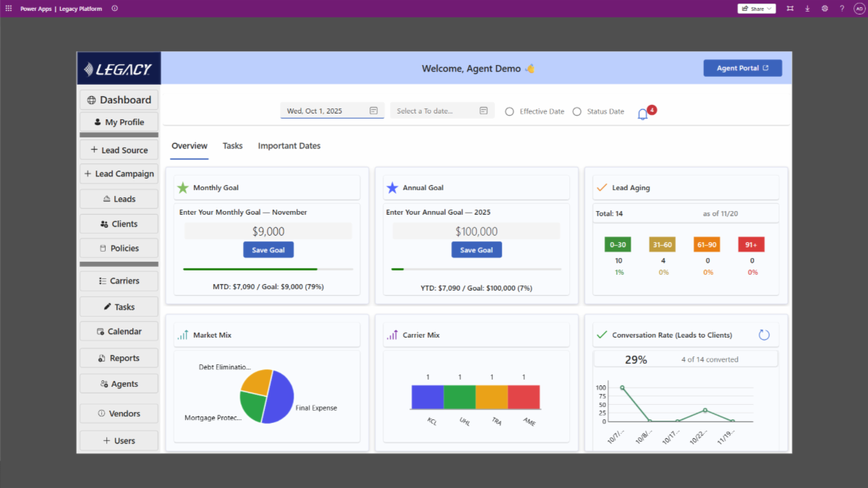Open the To date calendar picker icon
This screenshot has height=488, width=868.
click(483, 111)
